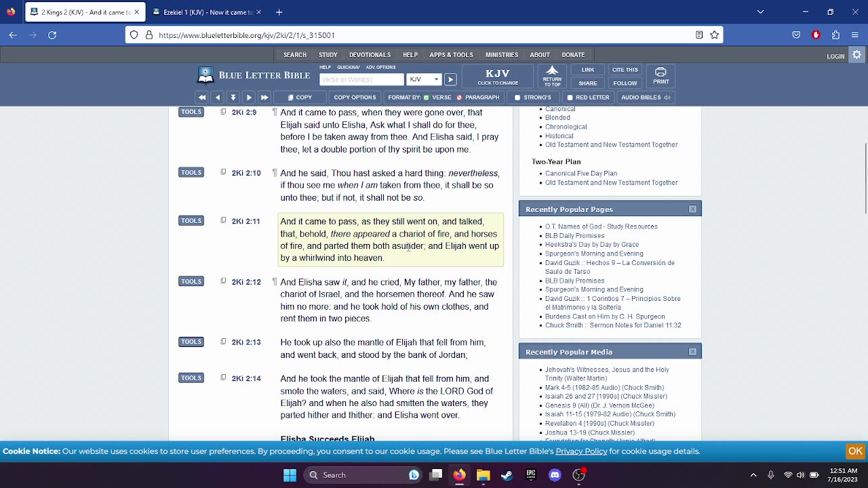Image resolution: width=868 pixels, height=488 pixels.
Task: Type in the Verse or Word(s) search field
Action: click(361, 79)
